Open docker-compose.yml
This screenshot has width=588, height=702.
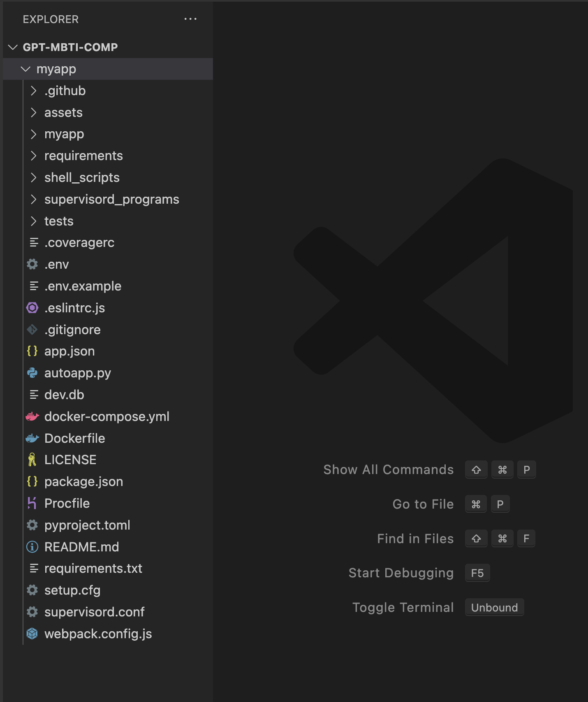[x=108, y=416]
